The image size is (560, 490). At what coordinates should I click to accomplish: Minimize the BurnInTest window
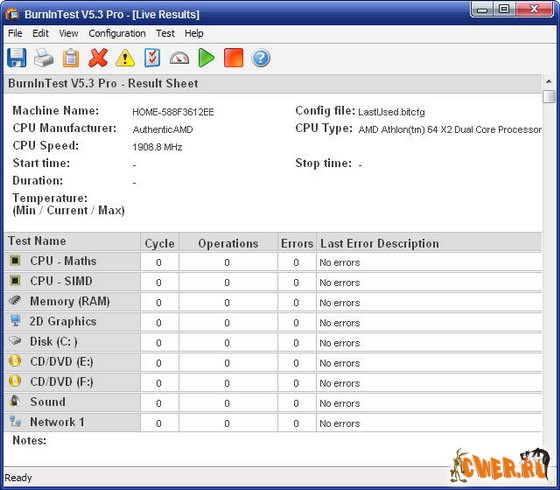tap(482, 10)
